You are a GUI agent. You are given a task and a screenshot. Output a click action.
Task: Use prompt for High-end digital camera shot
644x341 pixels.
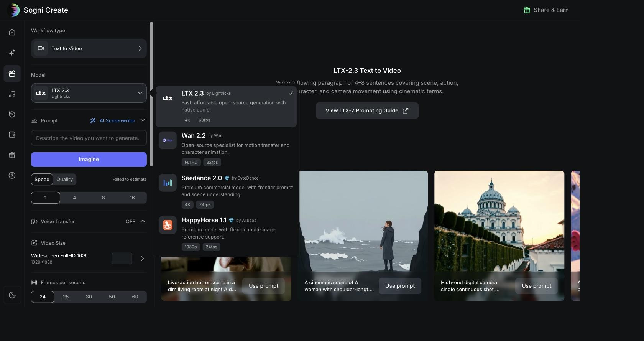pos(537,286)
